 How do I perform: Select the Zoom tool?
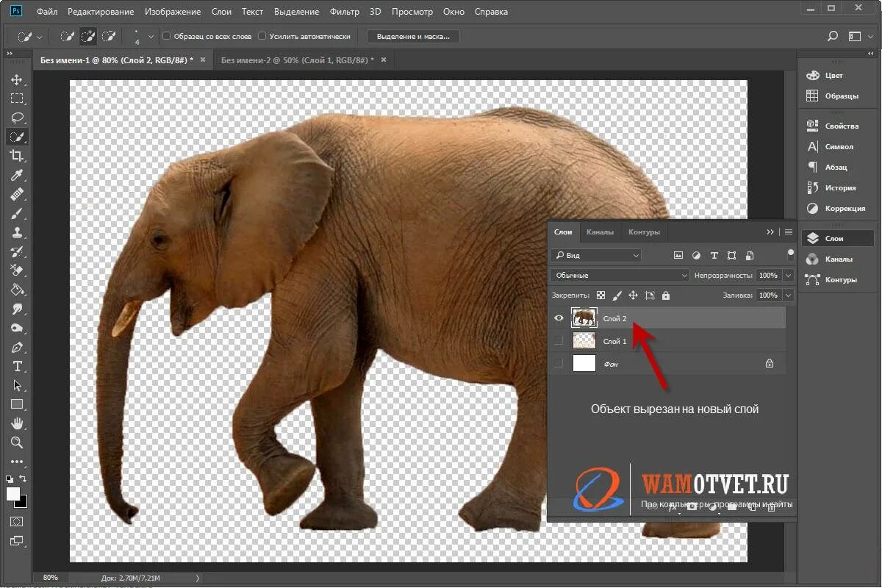tap(16, 442)
